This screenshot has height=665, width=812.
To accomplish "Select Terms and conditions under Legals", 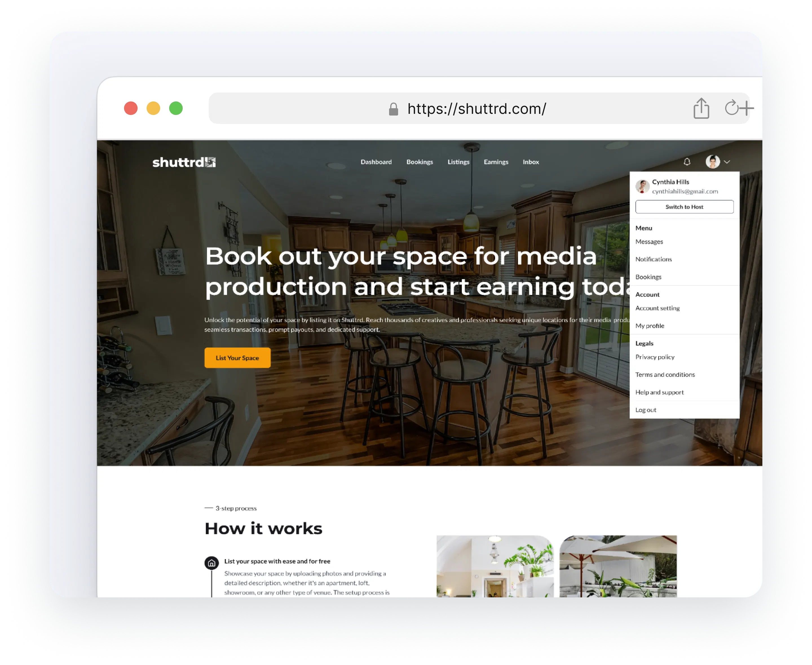I will (x=665, y=374).
